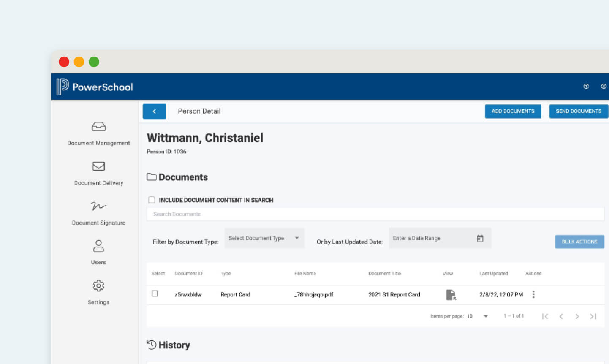
Task: Click the Send Documents button
Action: tap(578, 111)
